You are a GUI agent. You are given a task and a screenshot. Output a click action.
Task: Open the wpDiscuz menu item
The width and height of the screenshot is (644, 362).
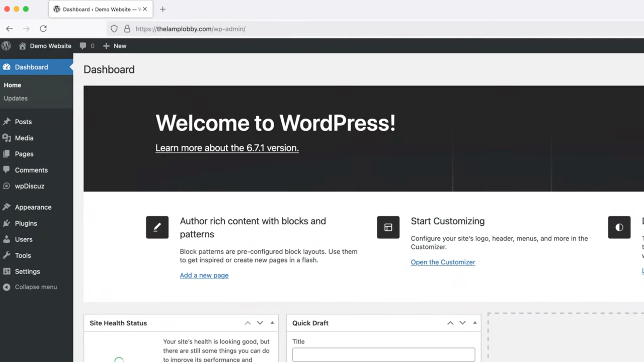30,186
